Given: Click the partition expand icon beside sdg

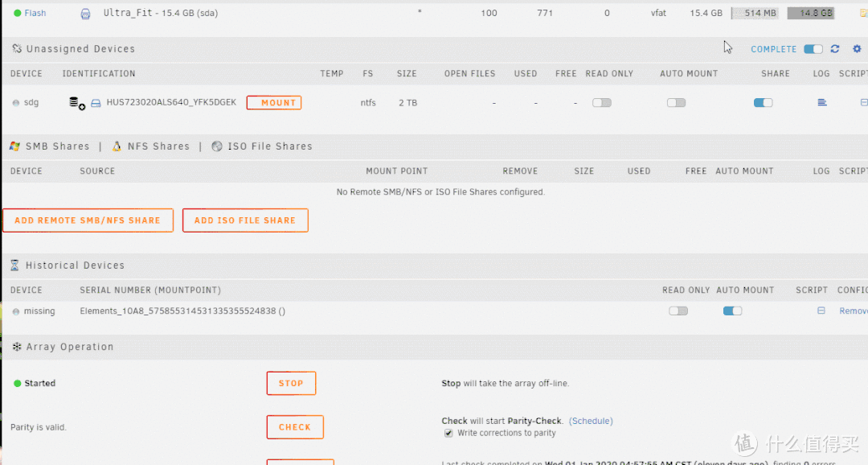Looking at the screenshot, I should (76, 103).
